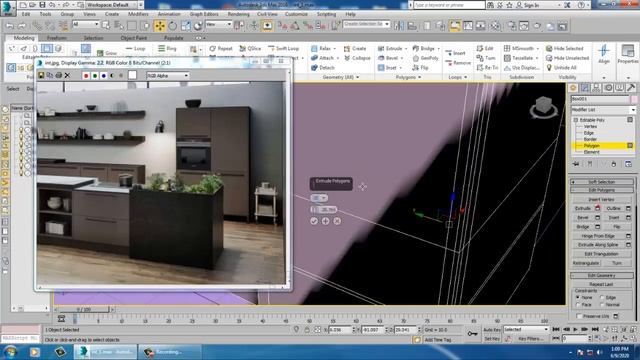Screen dimensions: 640x360
Task: Expand the Polygons ribbon panel arrow
Action: point(420,77)
